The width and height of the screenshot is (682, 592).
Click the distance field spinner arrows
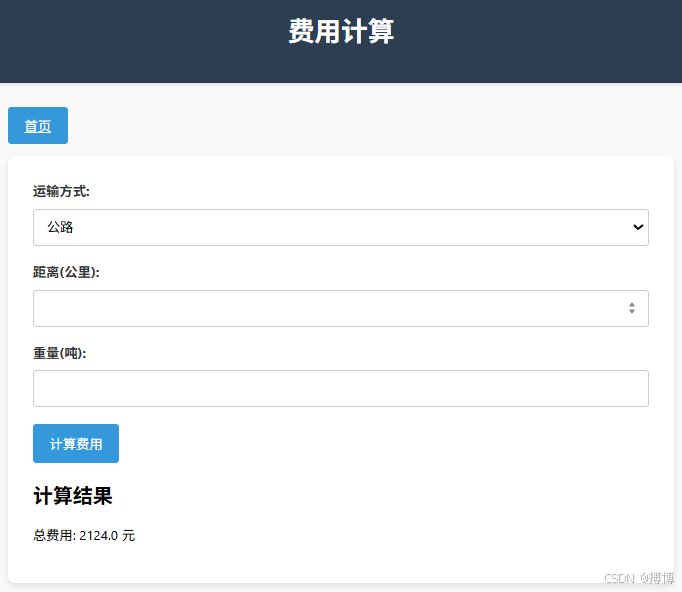pos(632,308)
